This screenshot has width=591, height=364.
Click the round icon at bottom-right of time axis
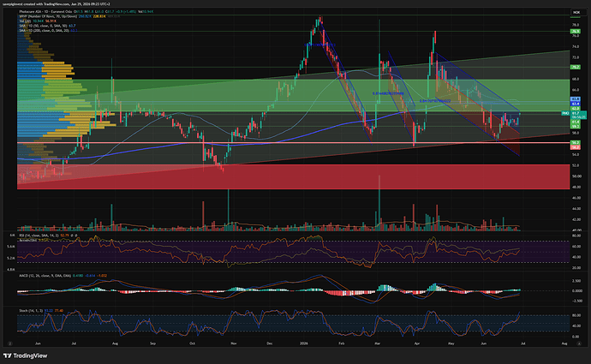coord(579,343)
